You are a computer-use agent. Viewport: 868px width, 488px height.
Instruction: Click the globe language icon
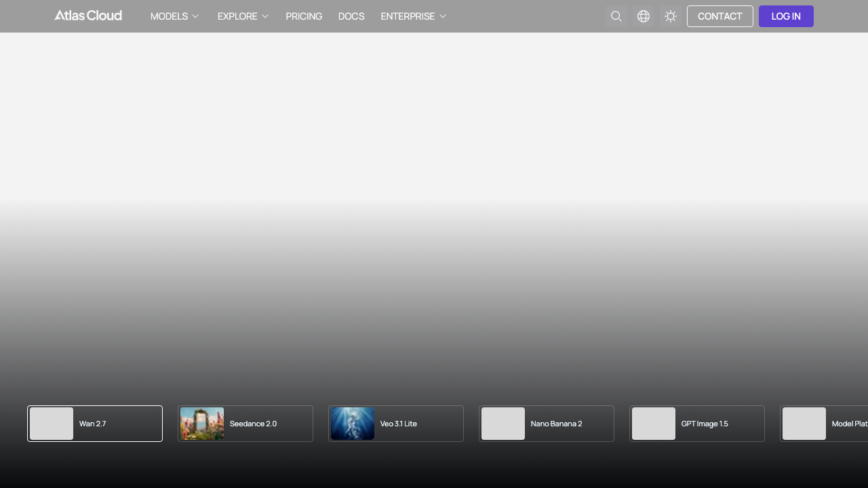point(644,16)
